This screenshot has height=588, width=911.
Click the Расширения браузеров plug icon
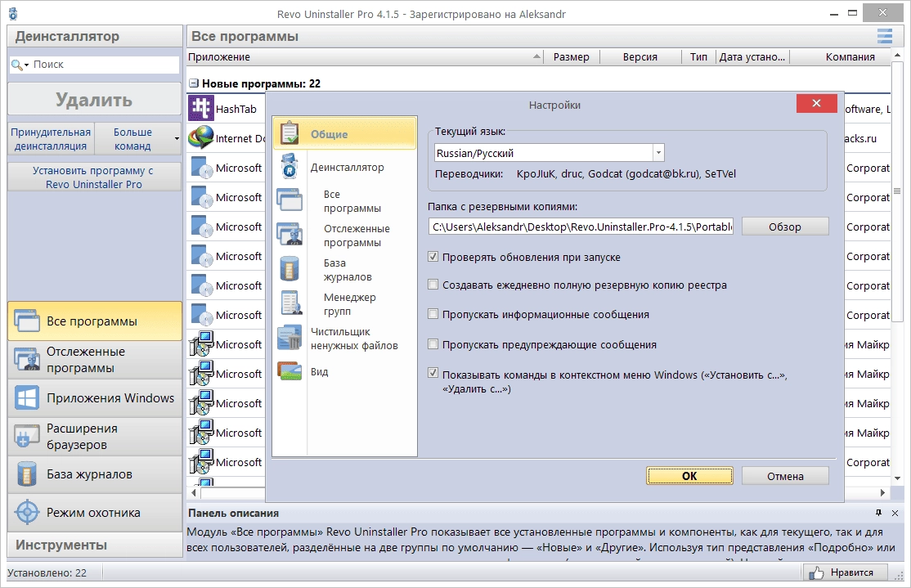coord(26,437)
